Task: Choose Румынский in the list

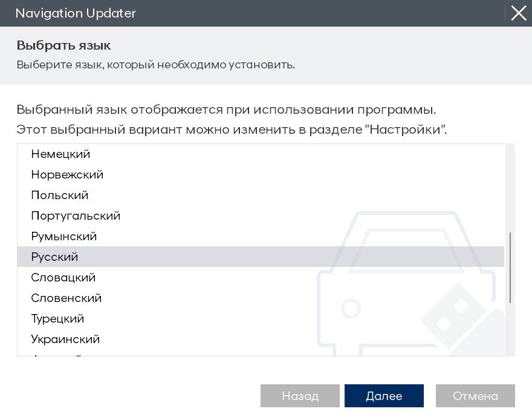Action: tap(64, 237)
